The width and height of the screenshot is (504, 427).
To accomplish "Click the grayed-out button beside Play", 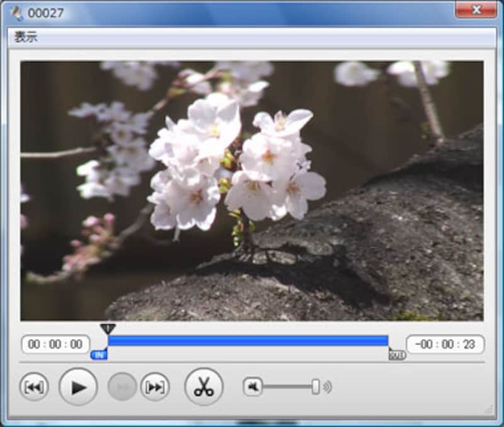I will (x=122, y=387).
